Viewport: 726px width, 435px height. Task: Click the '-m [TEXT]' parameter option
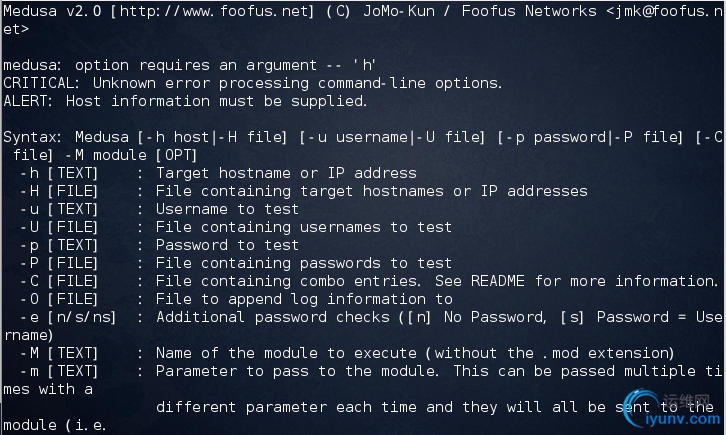(x=59, y=372)
